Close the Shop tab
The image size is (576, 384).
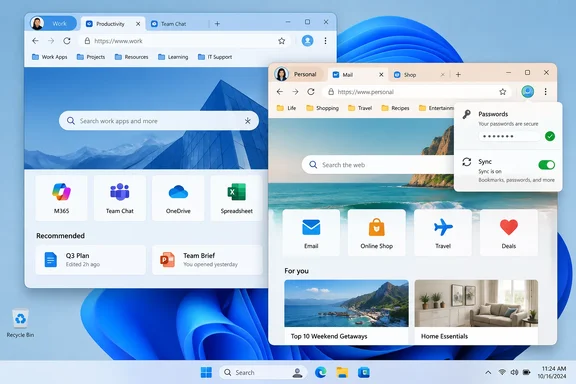(x=443, y=75)
